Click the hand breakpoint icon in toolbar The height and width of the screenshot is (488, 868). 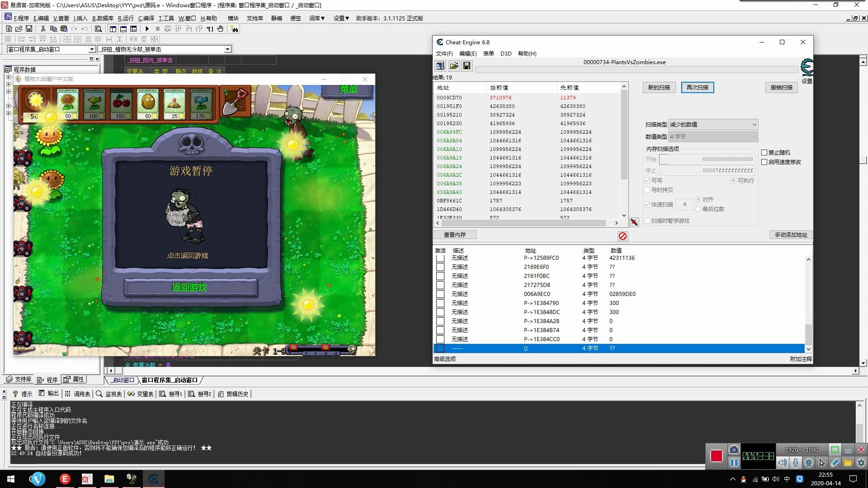pyautogui.click(x=220, y=28)
